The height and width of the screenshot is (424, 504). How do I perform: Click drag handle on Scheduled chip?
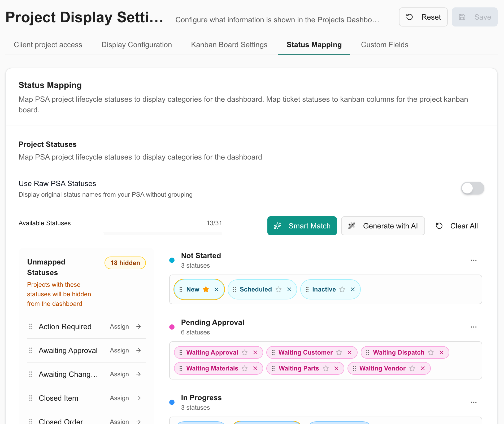pyautogui.click(x=234, y=289)
